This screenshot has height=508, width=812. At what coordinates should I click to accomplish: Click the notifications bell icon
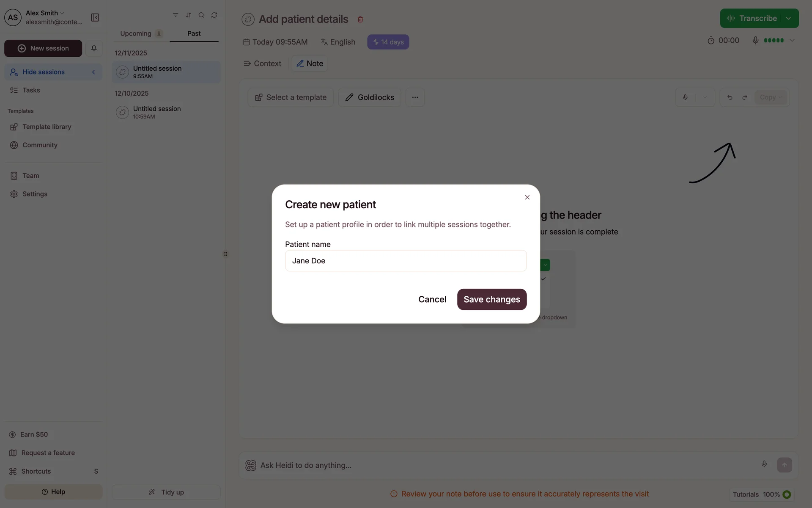tap(94, 48)
